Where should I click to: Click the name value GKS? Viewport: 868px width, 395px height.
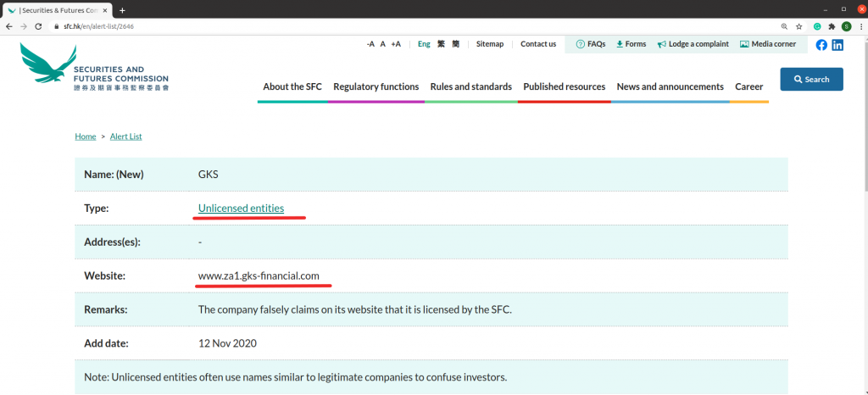209,175
